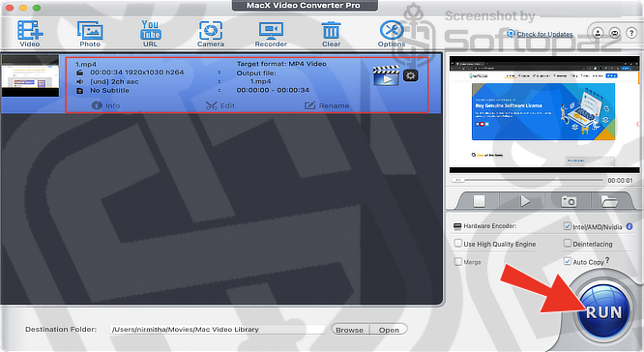Image resolution: width=644 pixels, height=352 pixels.
Task: Click the preview video pane
Action: 544,115
